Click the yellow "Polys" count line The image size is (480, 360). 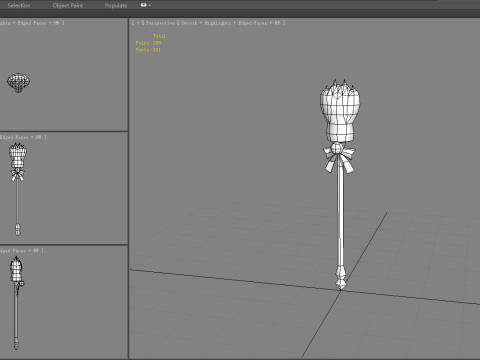tap(148, 43)
